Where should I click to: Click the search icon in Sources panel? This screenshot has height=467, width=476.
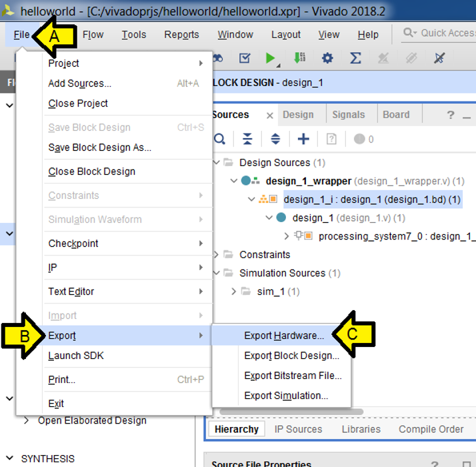click(x=219, y=139)
